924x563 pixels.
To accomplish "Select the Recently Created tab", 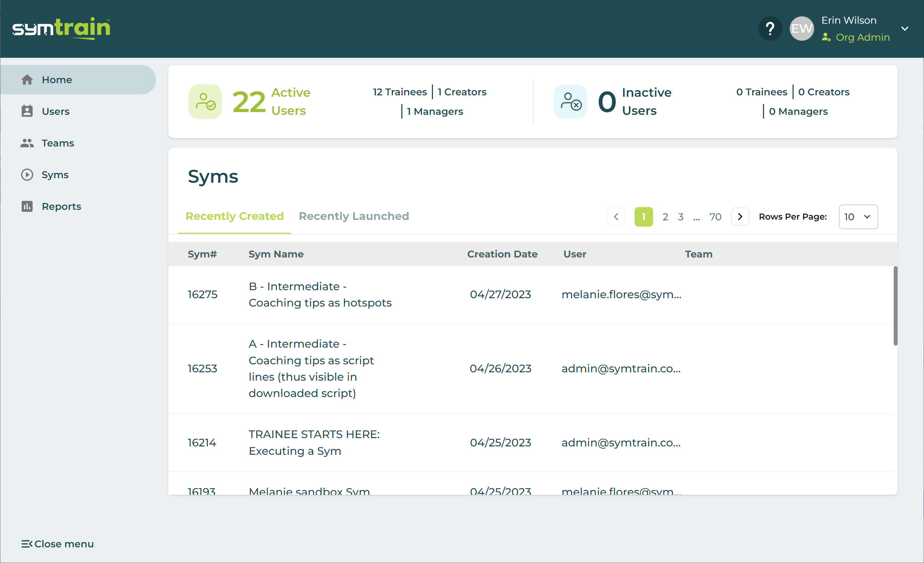I will pyautogui.click(x=234, y=216).
